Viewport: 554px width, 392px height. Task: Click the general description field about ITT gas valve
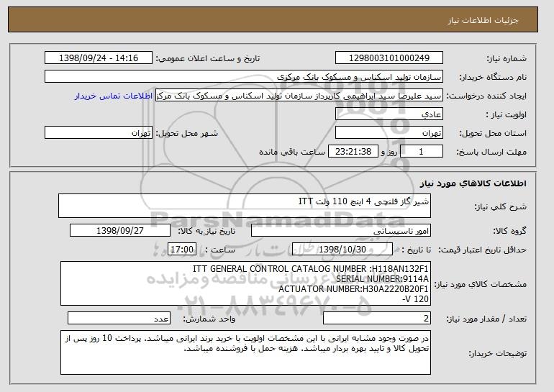245,206
